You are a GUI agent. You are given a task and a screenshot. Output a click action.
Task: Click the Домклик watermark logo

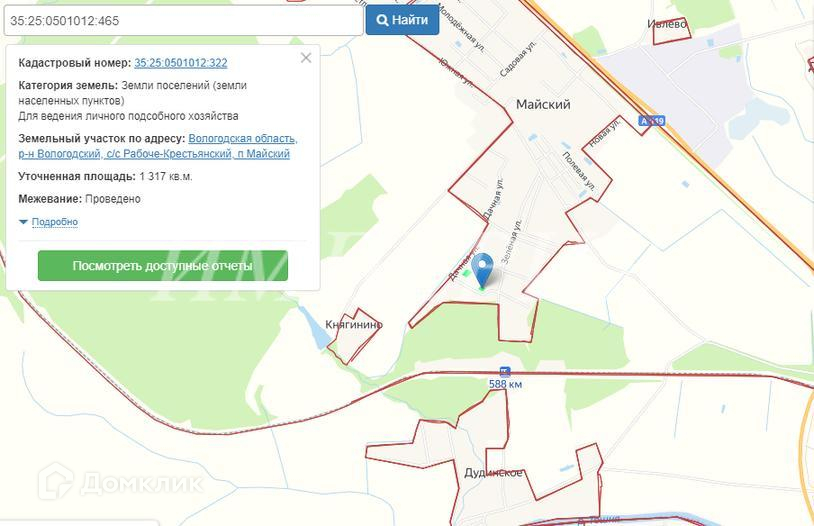pyautogui.click(x=121, y=482)
